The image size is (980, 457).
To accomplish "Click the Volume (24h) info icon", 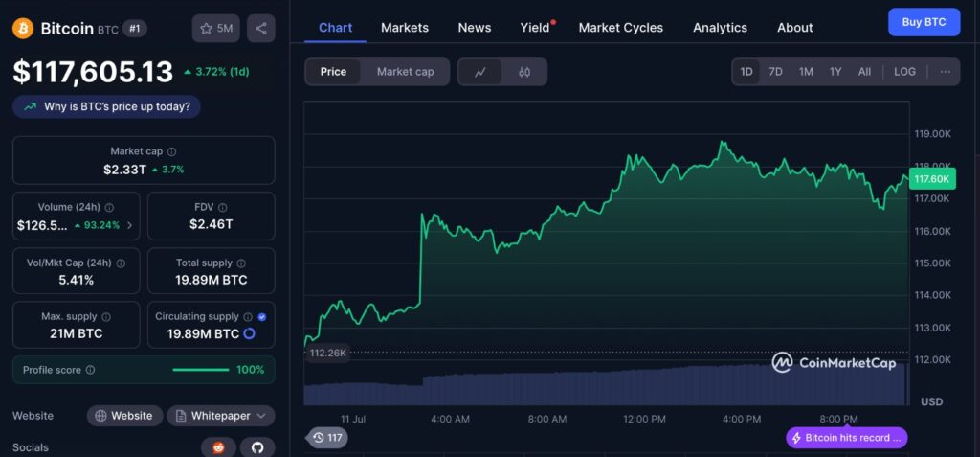I will coord(109,207).
